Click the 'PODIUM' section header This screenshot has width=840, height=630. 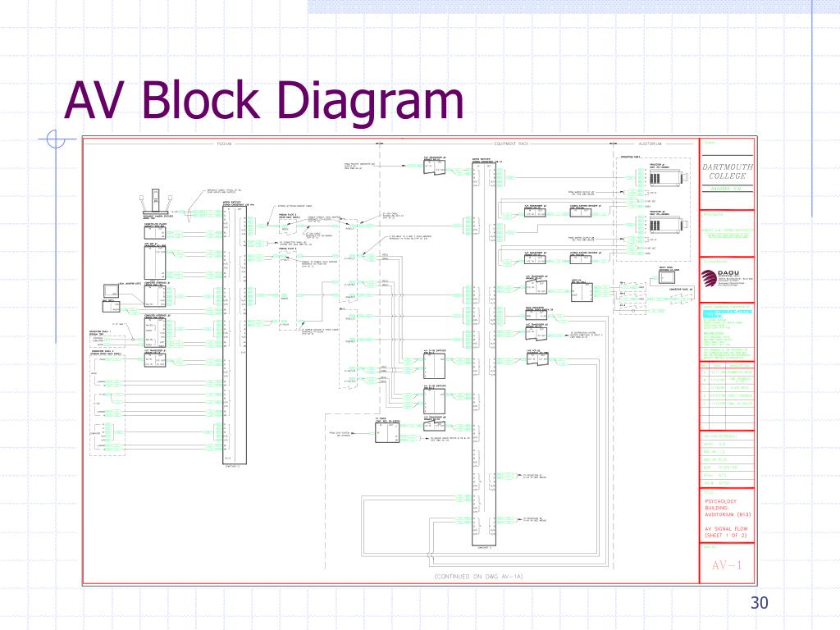click(x=225, y=144)
